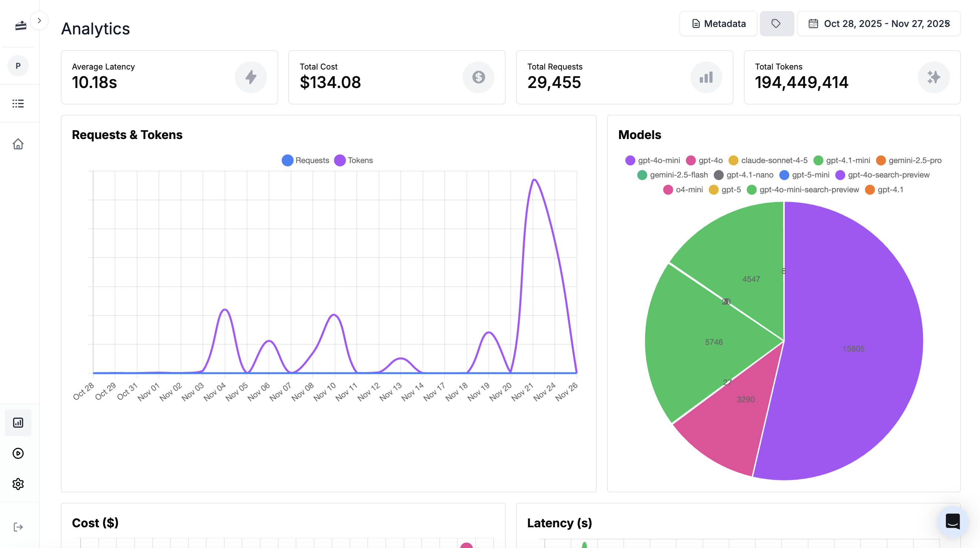
Task: Open the chat support bubble at bottom right
Action: click(x=953, y=522)
